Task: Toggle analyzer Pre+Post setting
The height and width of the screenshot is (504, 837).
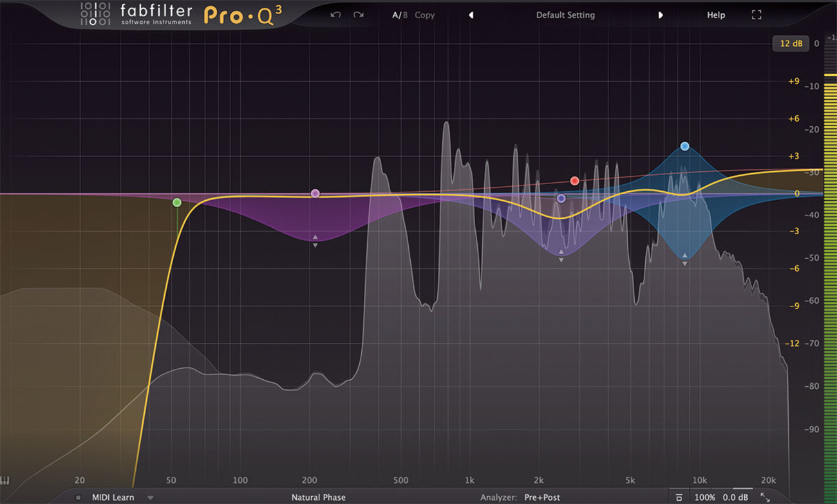Action: point(542,498)
